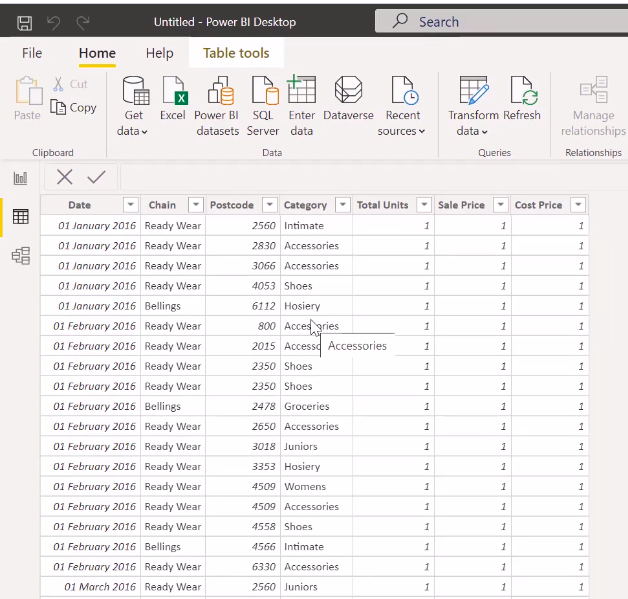
Task: Switch to the Home ribbon tab
Action: tap(97, 53)
